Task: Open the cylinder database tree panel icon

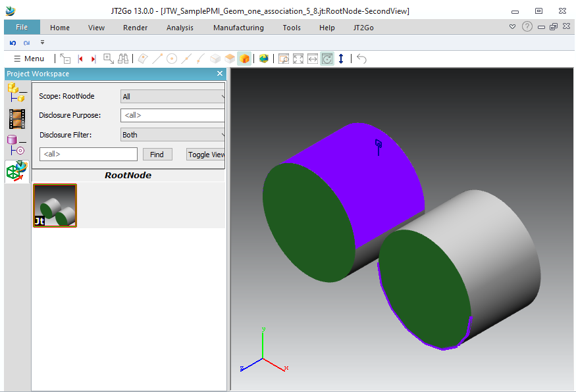Action: pyautogui.click(x=17, y=145)
